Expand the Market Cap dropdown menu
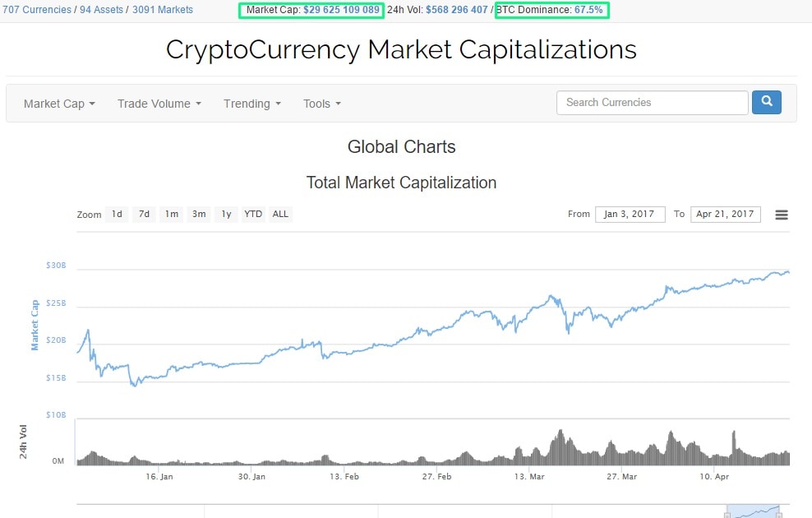This screenshot has height=518, width=812. [x=59, y=104]
